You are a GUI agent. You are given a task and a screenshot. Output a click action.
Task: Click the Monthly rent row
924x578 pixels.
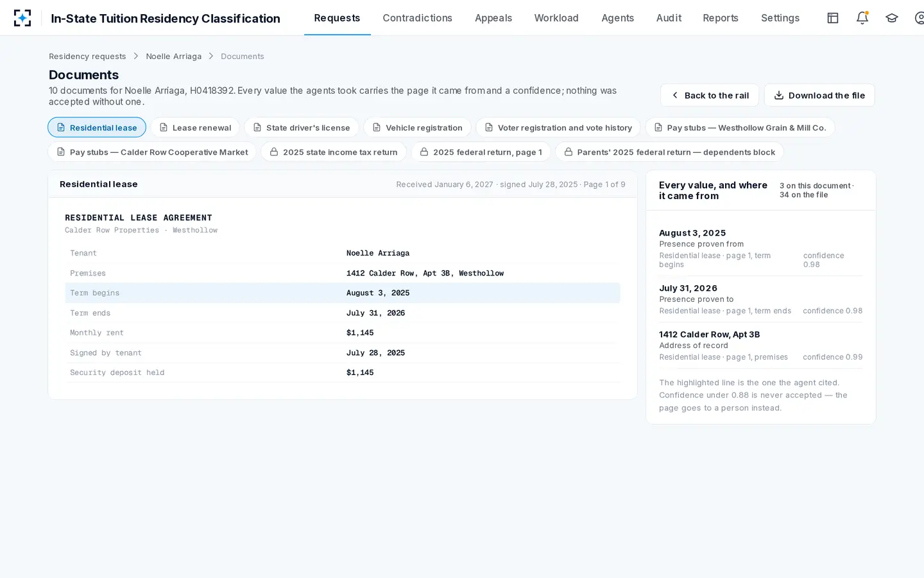pyautogui.click(x=343, y=333)
